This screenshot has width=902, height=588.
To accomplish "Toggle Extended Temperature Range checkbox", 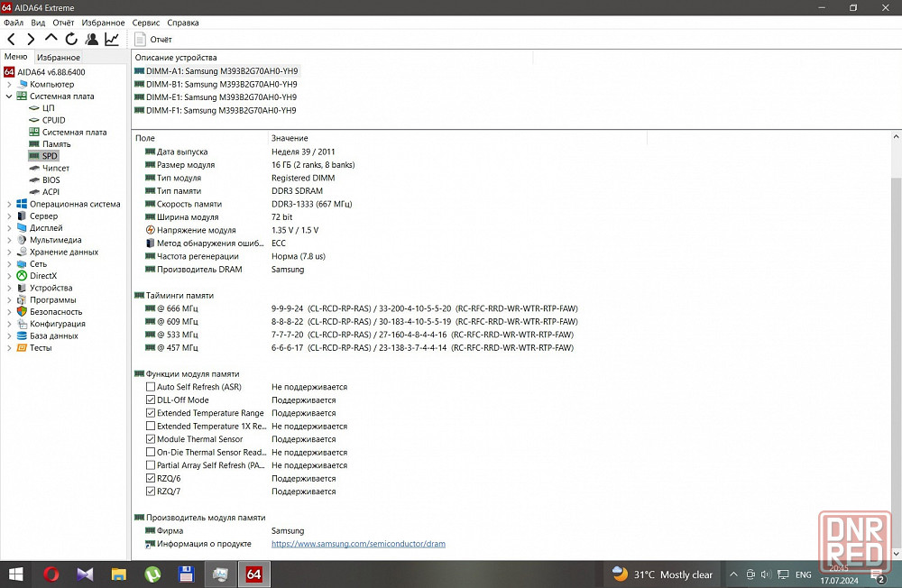I will point(151,413).
